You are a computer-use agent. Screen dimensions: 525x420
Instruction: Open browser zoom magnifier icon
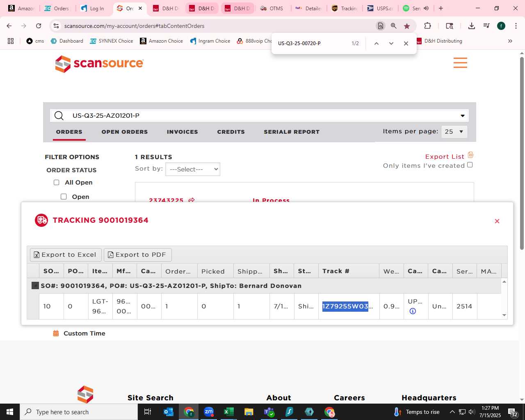(393, 26)
